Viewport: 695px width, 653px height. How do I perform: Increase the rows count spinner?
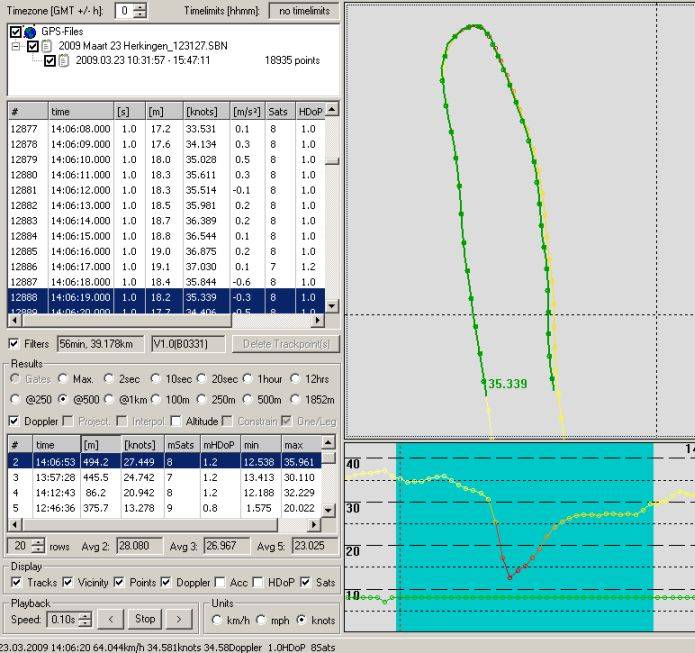(38, 541)
